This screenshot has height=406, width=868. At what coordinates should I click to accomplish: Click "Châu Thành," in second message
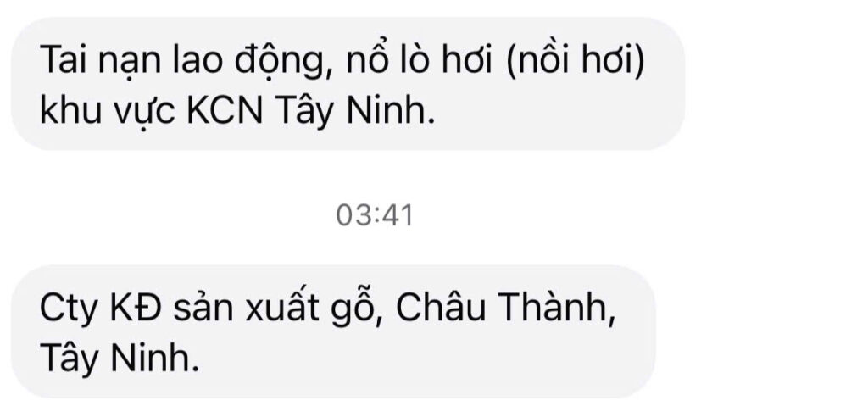[505, 308]
